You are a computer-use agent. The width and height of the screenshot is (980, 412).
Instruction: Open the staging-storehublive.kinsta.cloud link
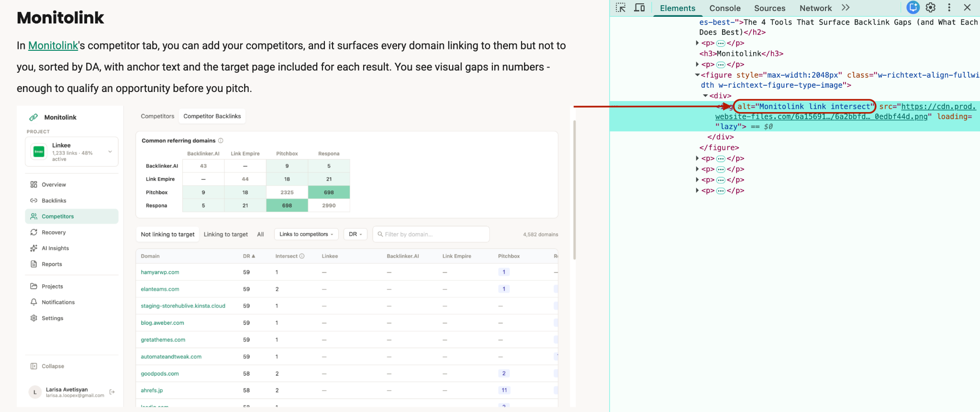(x=183, y=306)
